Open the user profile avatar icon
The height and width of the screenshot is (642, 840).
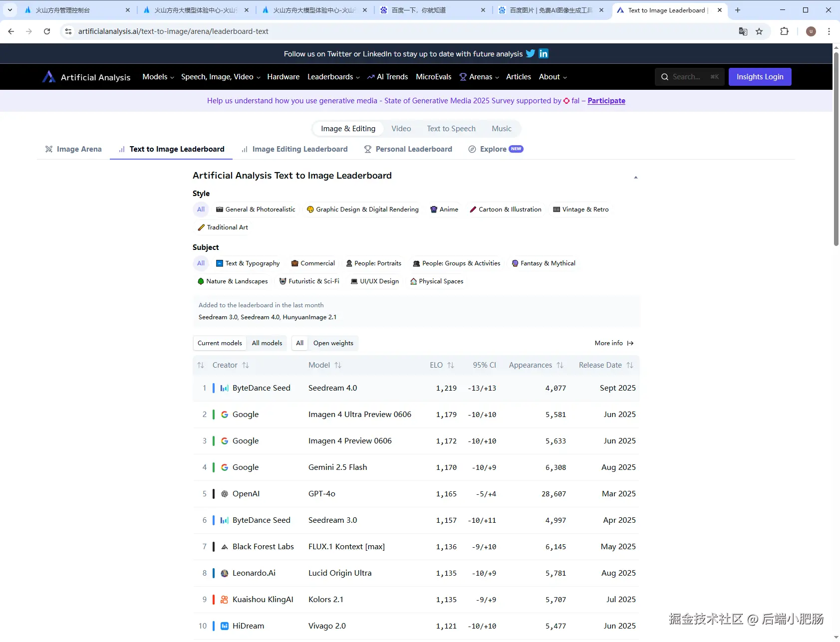click(811, 31)
